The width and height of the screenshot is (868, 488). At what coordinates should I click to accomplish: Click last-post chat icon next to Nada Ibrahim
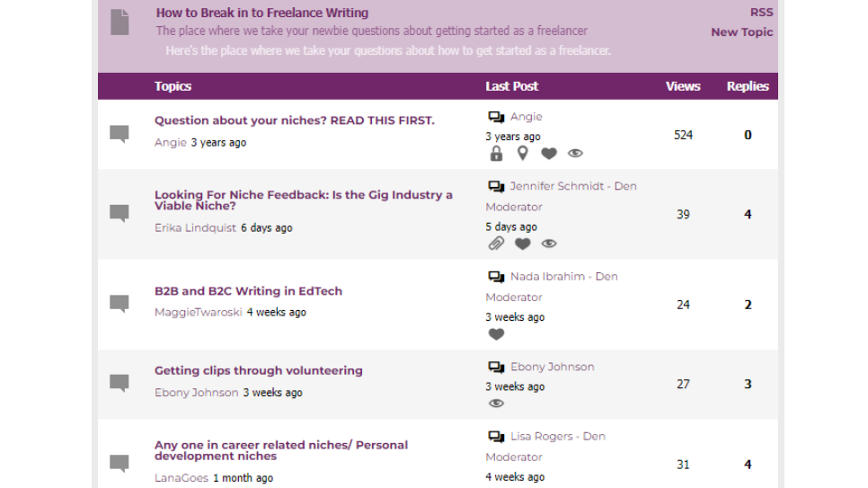tap(496, 277)
